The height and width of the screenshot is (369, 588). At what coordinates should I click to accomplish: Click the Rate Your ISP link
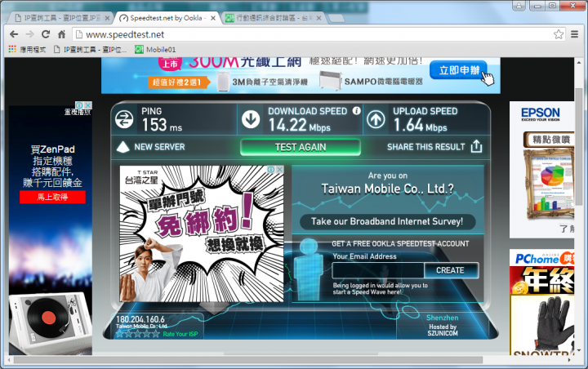tap(180, 334)
